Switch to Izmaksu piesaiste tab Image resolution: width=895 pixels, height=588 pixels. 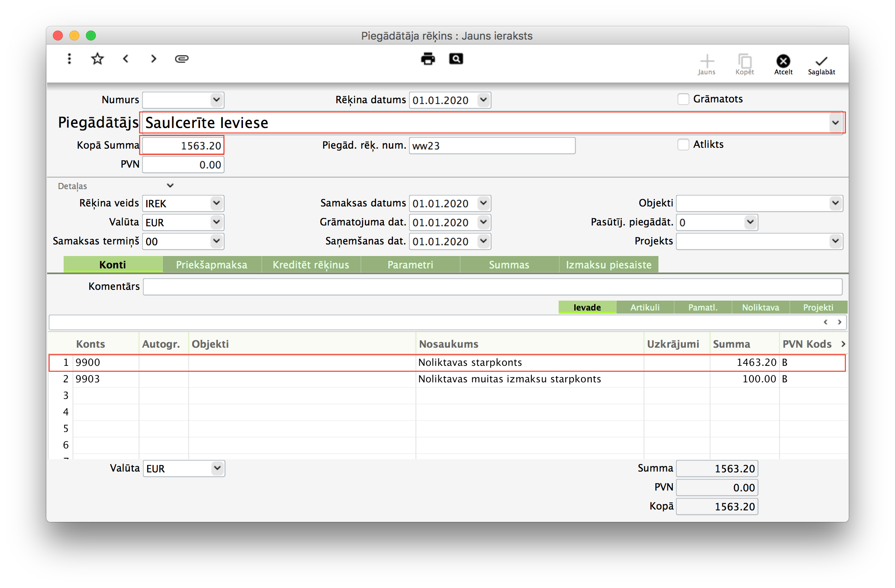coord(609,265)
